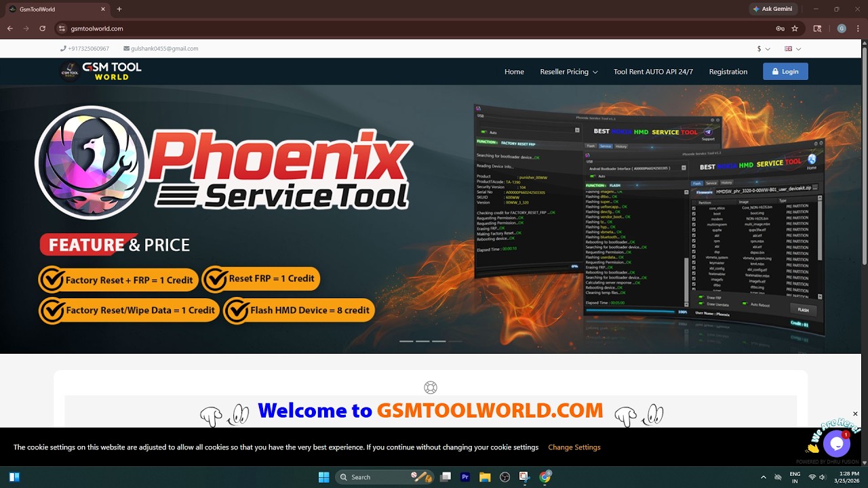The height and width of the screenshot is (488, 868).
Task: Expand the Reseller Pricing menu
Action: (569, 72)
